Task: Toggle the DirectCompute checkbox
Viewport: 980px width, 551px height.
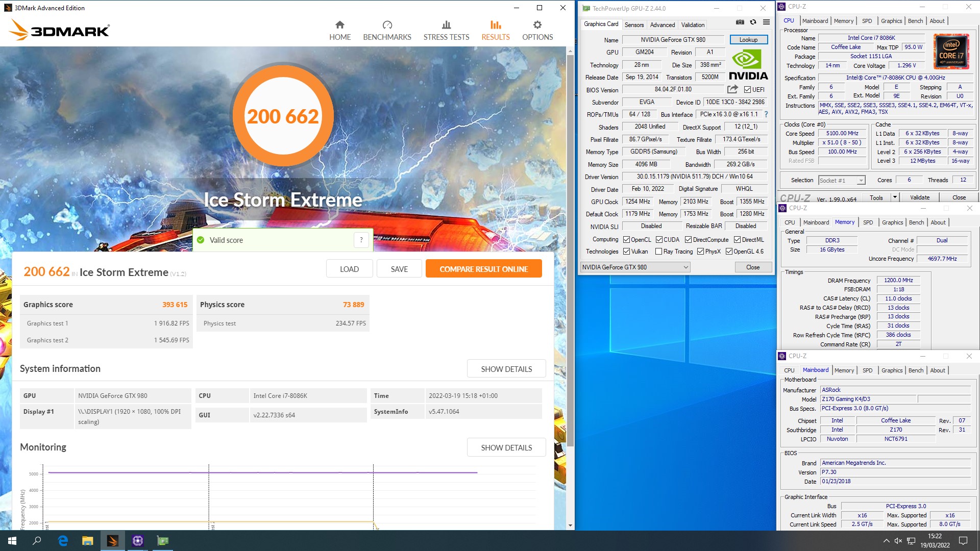Action: point(688,240)
